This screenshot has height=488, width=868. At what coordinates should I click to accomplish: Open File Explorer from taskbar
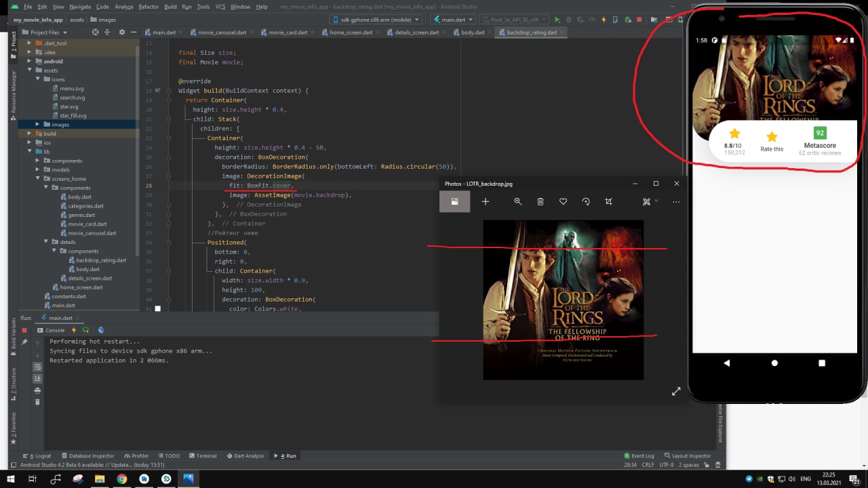pos(100,479)
